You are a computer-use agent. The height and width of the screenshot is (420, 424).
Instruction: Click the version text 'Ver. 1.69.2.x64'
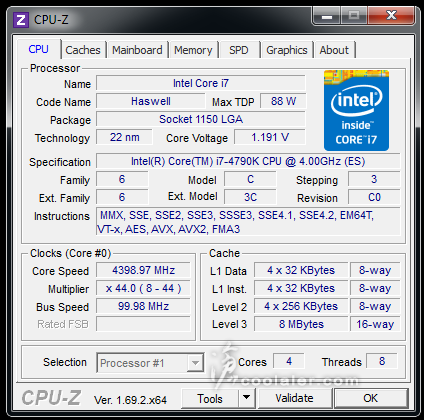click(x=130, y=400)
